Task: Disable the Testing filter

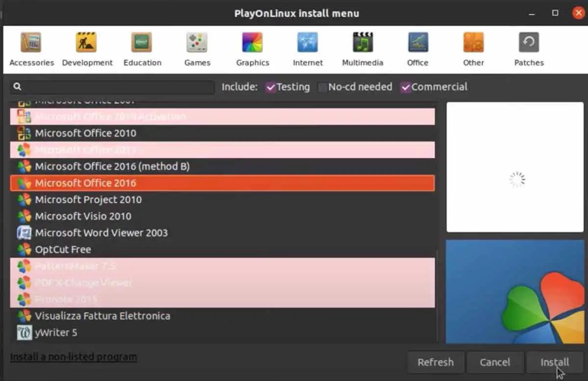Action: pyautogui.click(x=271, y=87)
